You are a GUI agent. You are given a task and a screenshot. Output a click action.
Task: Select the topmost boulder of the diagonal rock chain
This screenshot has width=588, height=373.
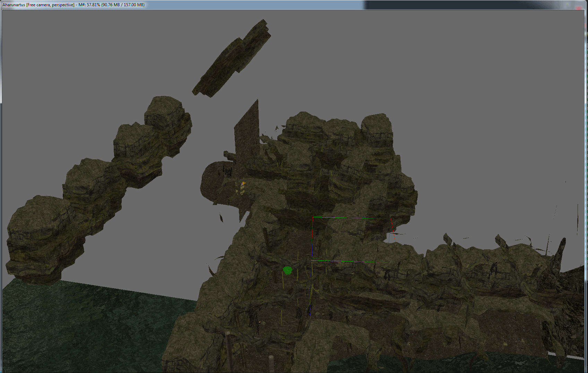(167, 116)
